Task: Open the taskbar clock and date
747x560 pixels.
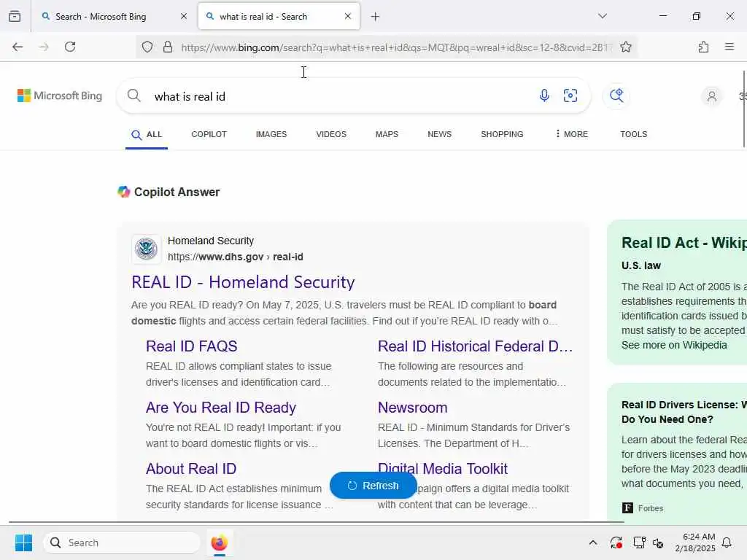Action: [x=695, y=542]
